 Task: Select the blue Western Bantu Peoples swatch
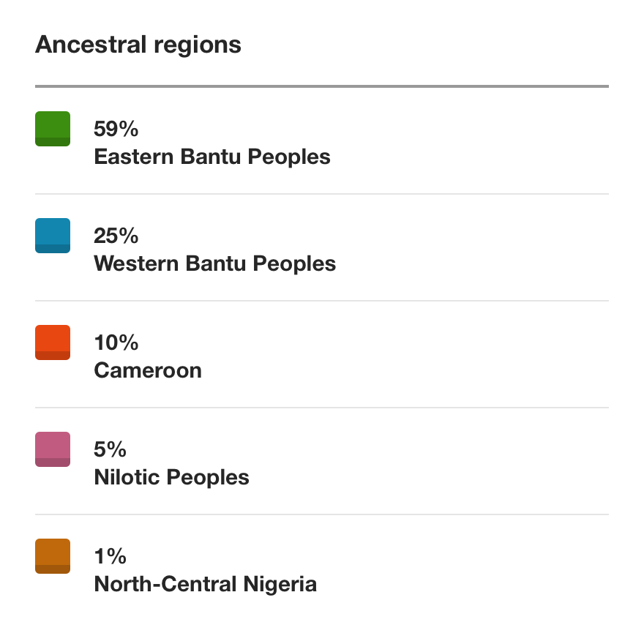pos(53,236)
